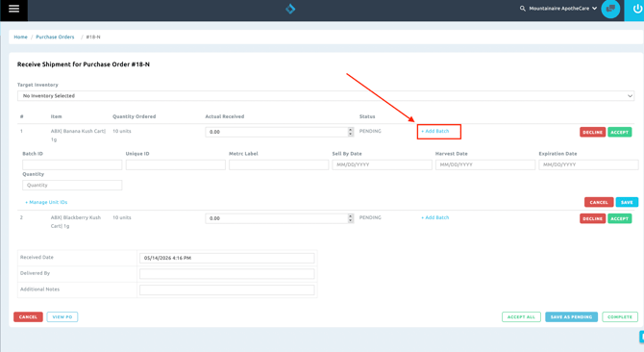Go to Home breadcrumb

click(20, 37)
